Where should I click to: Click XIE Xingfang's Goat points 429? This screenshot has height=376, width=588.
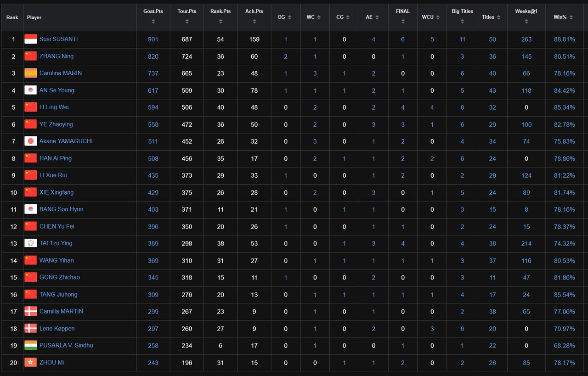point(153,192)
